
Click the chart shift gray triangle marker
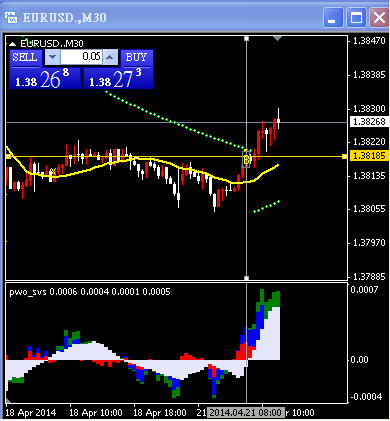[x=277, y=39]
